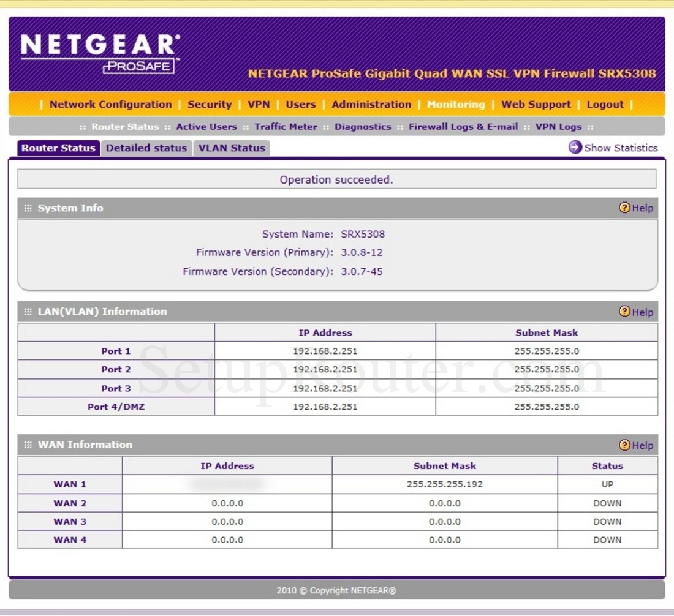The image size is (674, 616).
Task: Open the Security menu
Action: coord(210,104)
